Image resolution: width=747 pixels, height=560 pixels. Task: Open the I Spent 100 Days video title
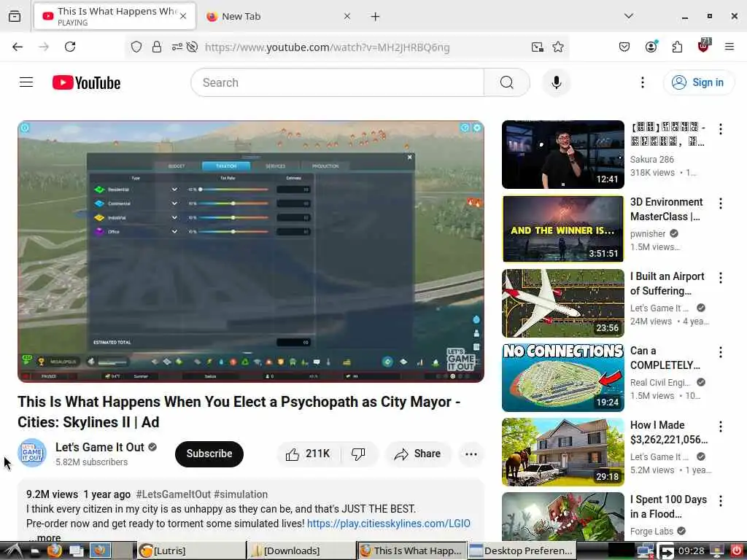click(668, 507)
